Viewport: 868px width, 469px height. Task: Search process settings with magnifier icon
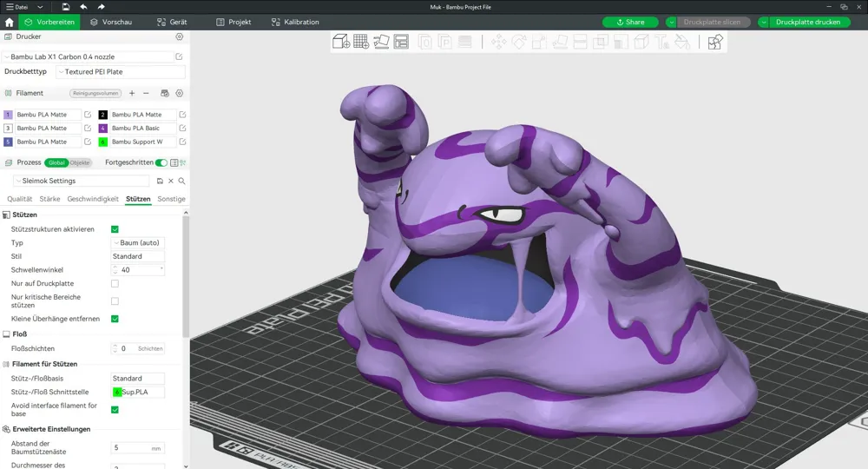point(181,181)
